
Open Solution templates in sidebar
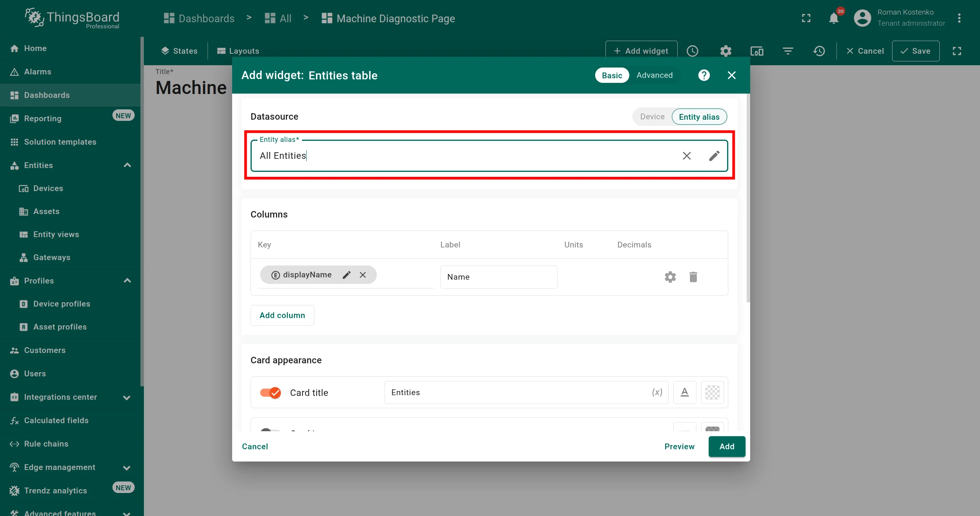71,142
